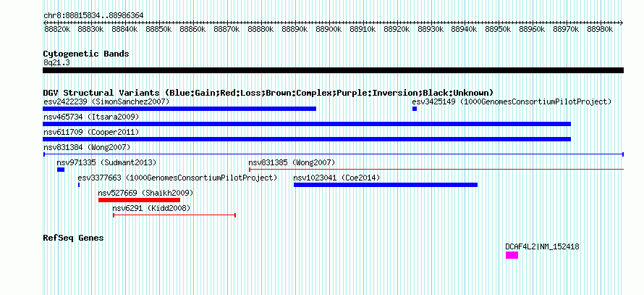Click the small esv3425149 blue variant block
The image size is (644, 295).
pos(415,109)
